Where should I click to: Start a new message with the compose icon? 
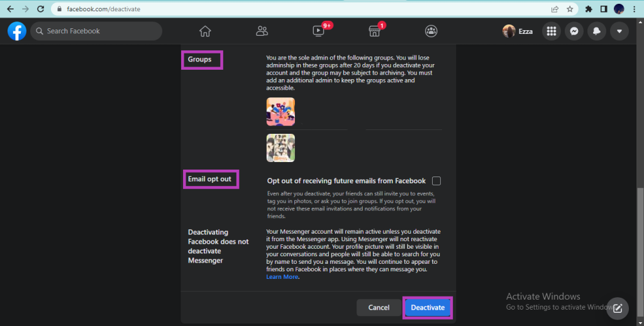coord(618,308)
